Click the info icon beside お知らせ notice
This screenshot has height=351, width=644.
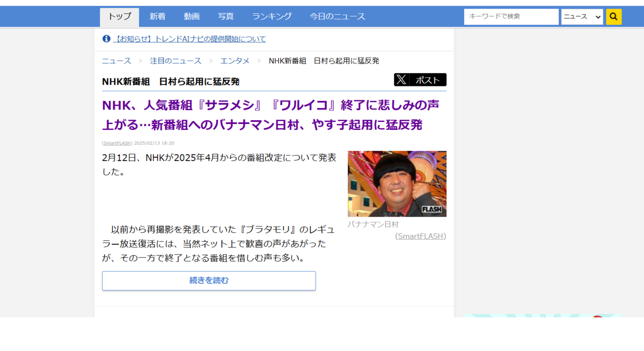(106, 39)
